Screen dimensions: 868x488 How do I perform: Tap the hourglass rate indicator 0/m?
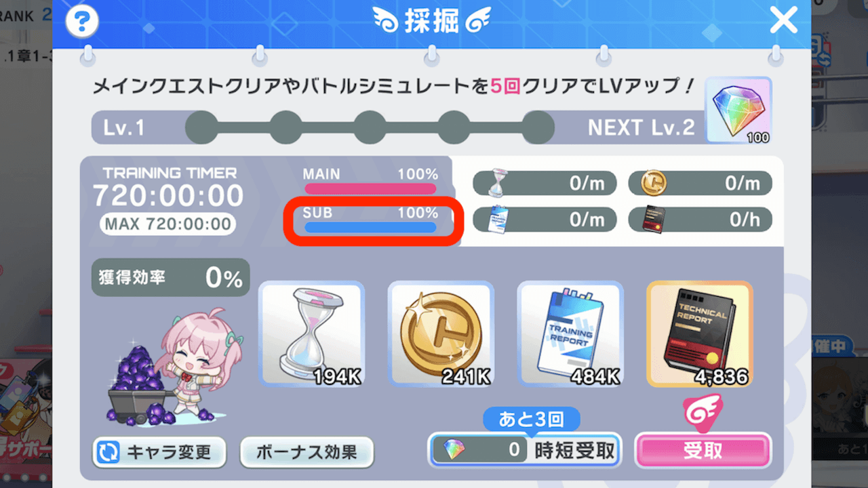coord(545,183)
